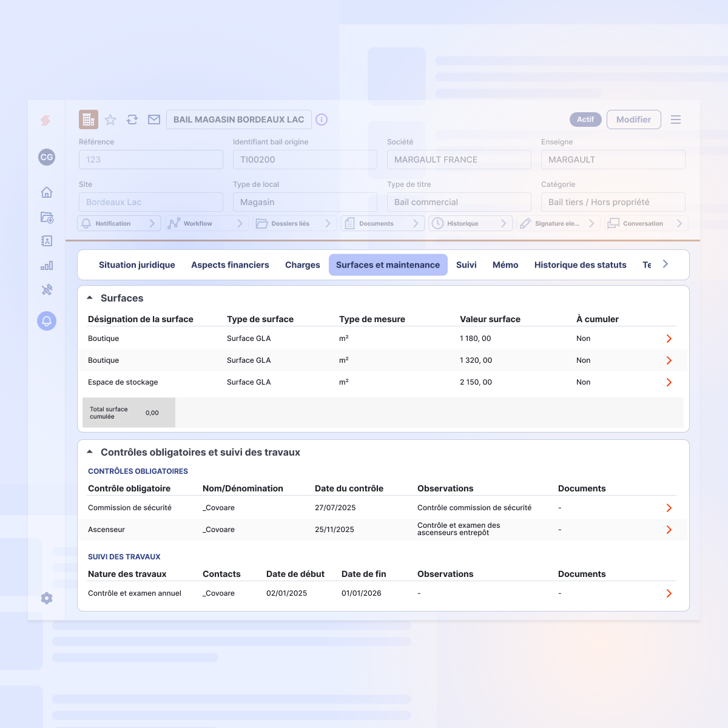Open Boutique 1 320,00 row chevron

669,360
